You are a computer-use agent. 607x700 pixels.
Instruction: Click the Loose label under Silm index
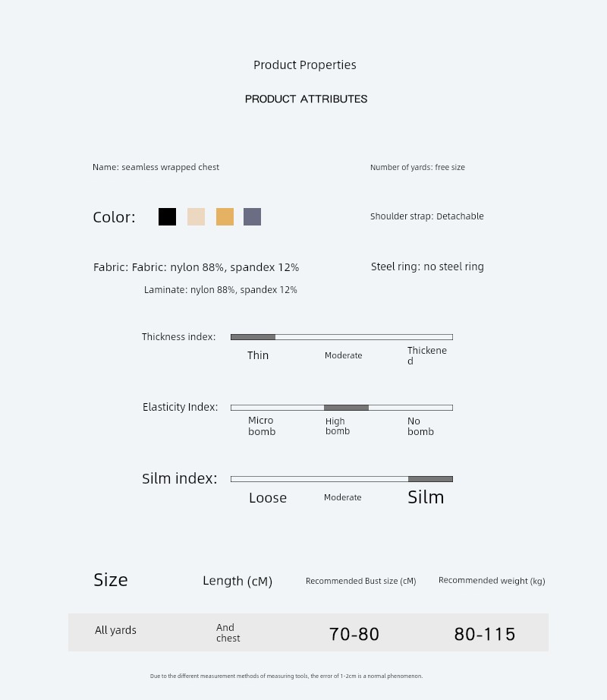tap(268, 498)
